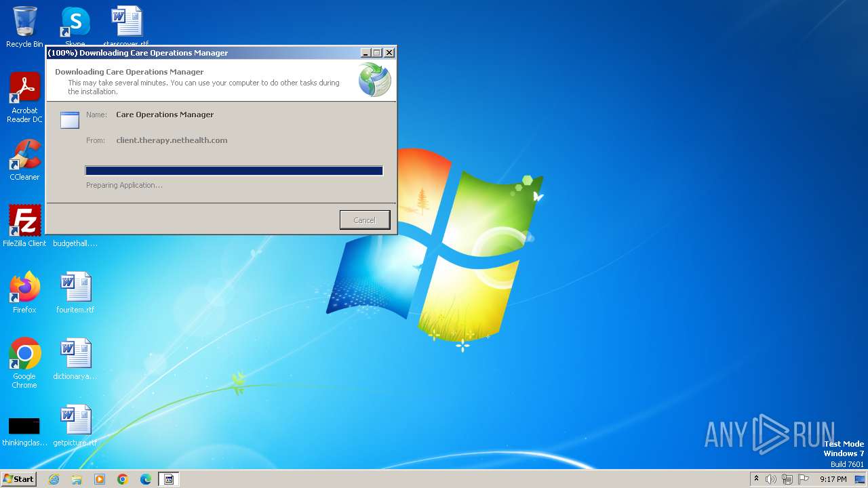Click the application window icon next to Name
868x488 pixels.
point(70,120)
